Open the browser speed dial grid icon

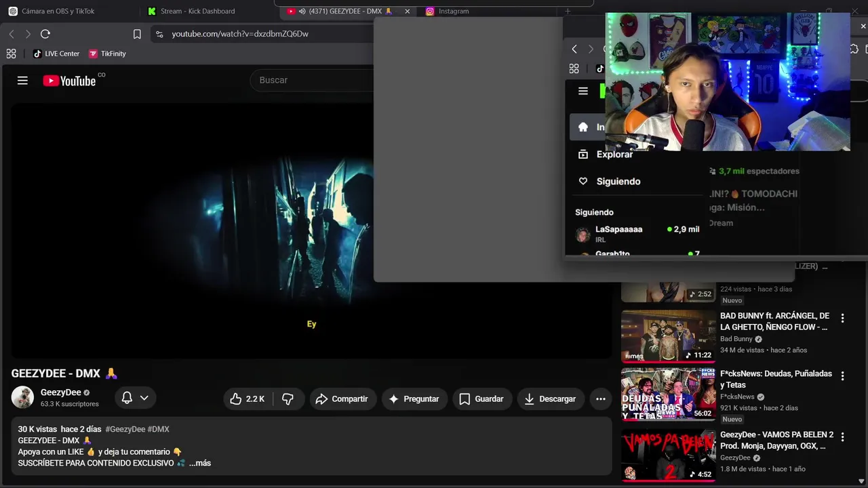(x=11, y=54)
